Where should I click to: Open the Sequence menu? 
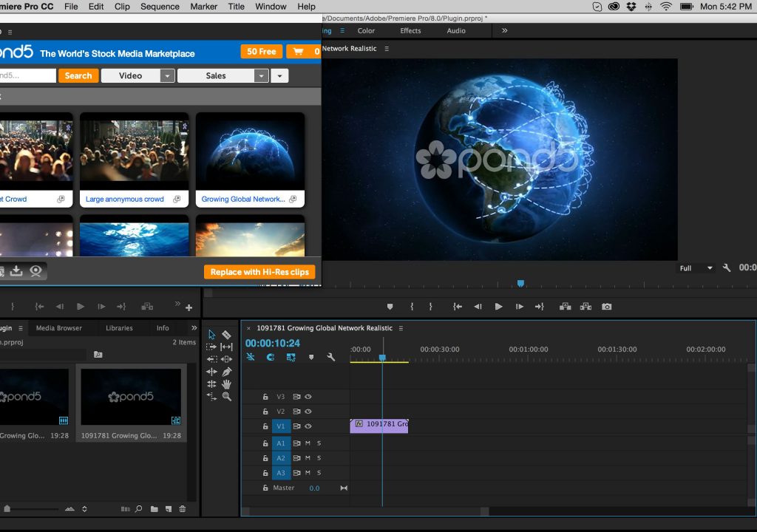160,7
